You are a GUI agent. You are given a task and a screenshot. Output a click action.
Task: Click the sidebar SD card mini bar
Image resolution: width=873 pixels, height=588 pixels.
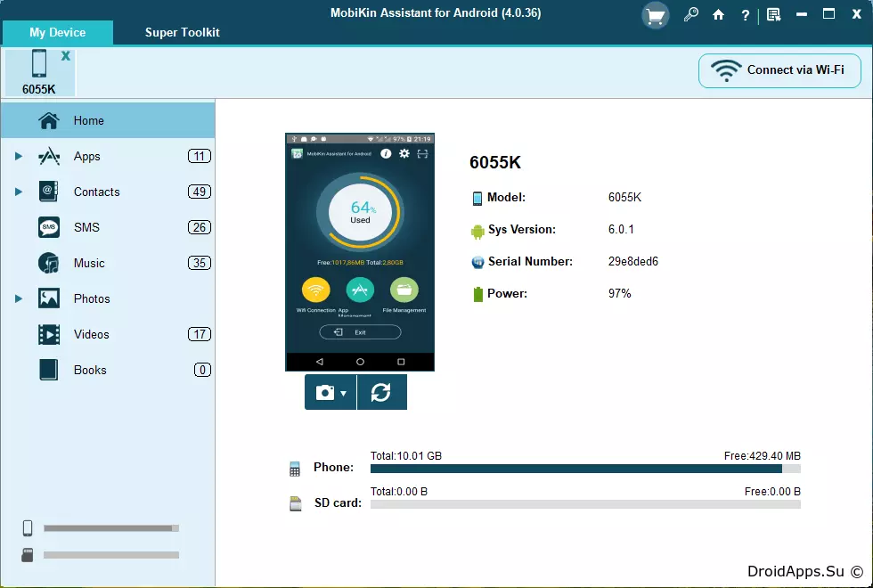[111, 555]
